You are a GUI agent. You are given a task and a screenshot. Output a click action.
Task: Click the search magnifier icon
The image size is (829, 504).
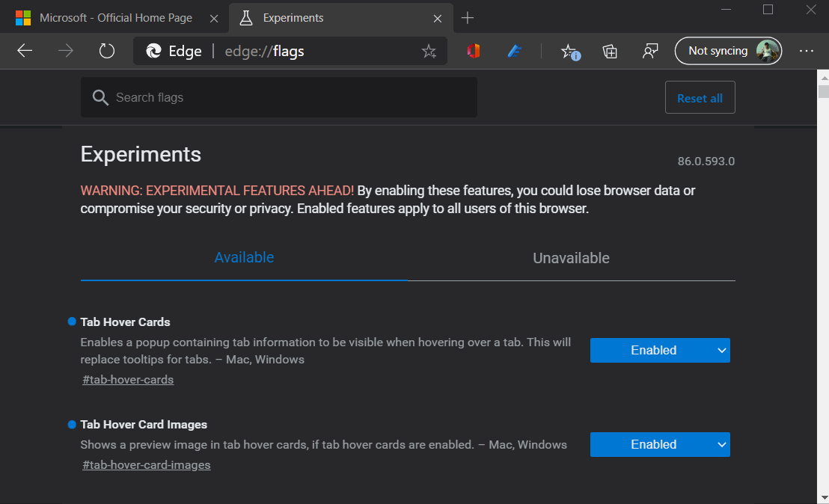pyautogui.click(x=100, y=97)
